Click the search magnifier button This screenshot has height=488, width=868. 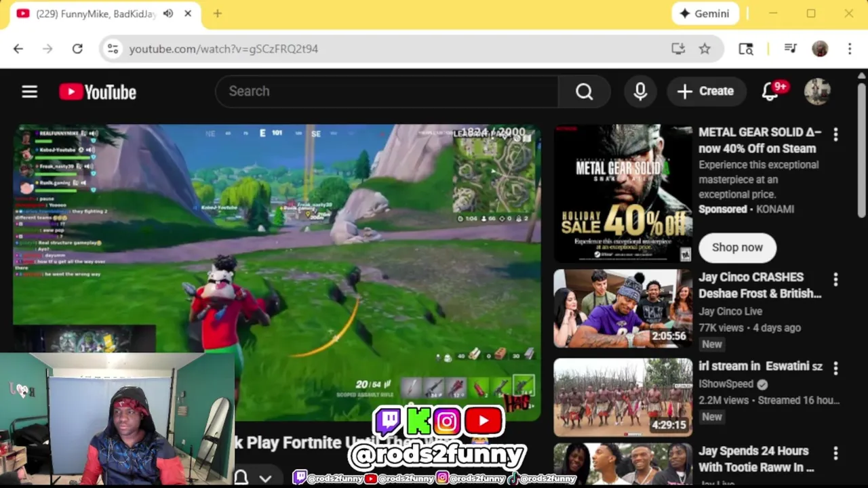pyautogui.click(x=584, y=91)
